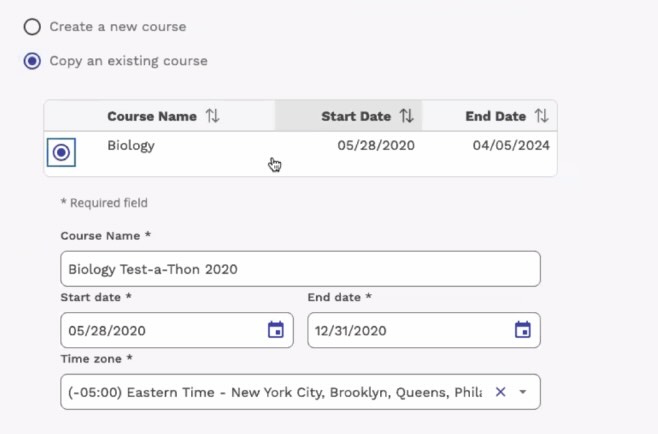Open the Start date calendar picker
Screen dimensions: 658x434
click(x=276, y=330)
